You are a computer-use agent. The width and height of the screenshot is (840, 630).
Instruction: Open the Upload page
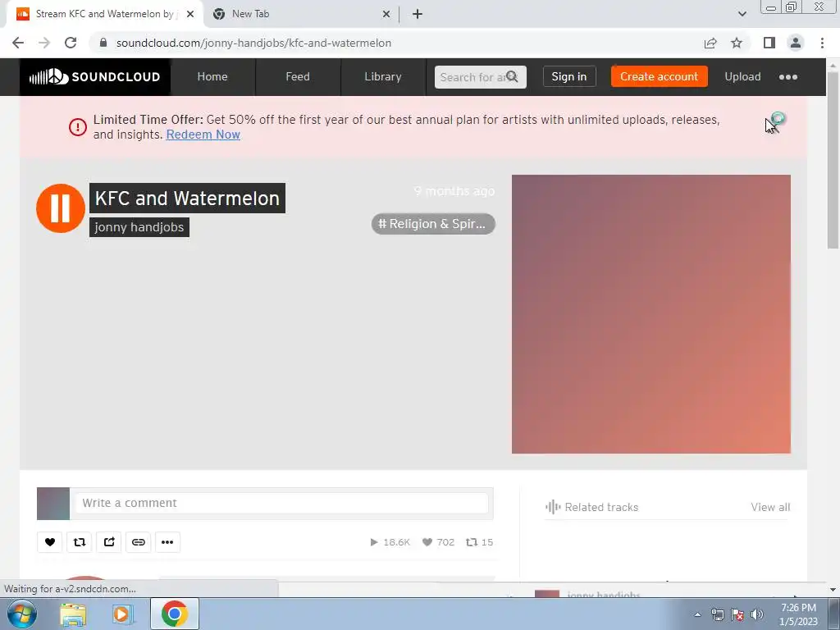[742, 76]
